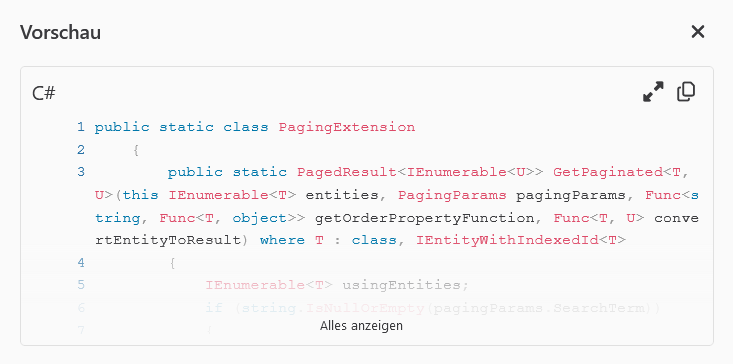Click the PagingParams type name
The width and height of the screenshot is (733, 364).
452,195
